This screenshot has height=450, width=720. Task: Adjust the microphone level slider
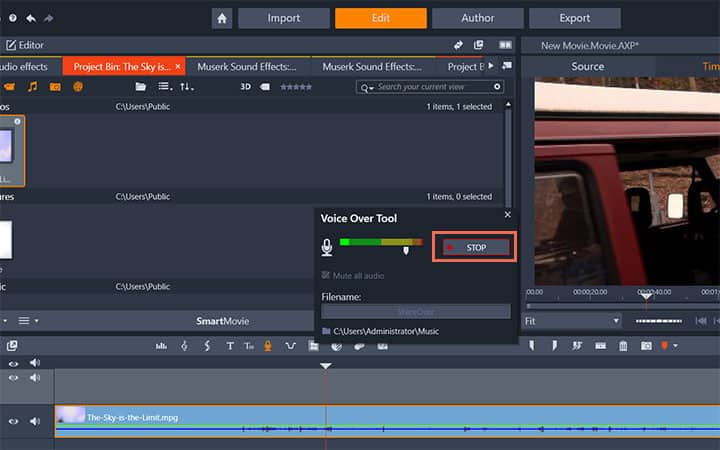(x=406, y=250)
